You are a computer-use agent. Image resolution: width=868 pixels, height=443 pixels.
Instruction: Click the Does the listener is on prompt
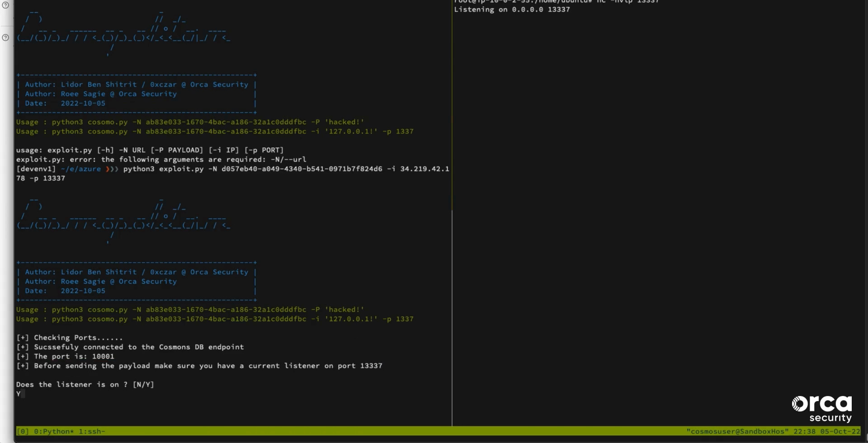click(85, 384)
